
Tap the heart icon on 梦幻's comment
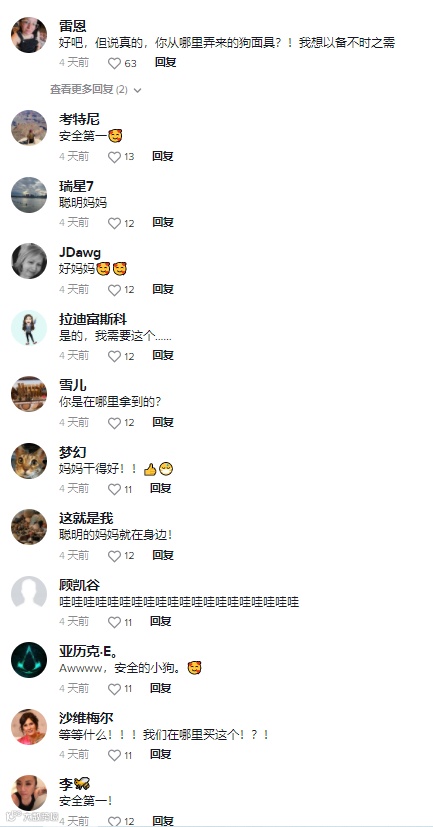114,489
